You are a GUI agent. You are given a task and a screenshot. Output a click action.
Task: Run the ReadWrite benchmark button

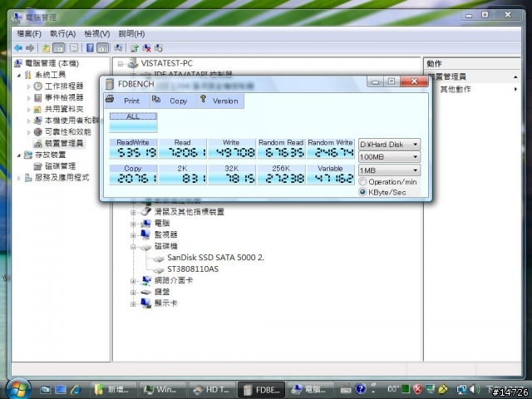(x=133, y=149)
